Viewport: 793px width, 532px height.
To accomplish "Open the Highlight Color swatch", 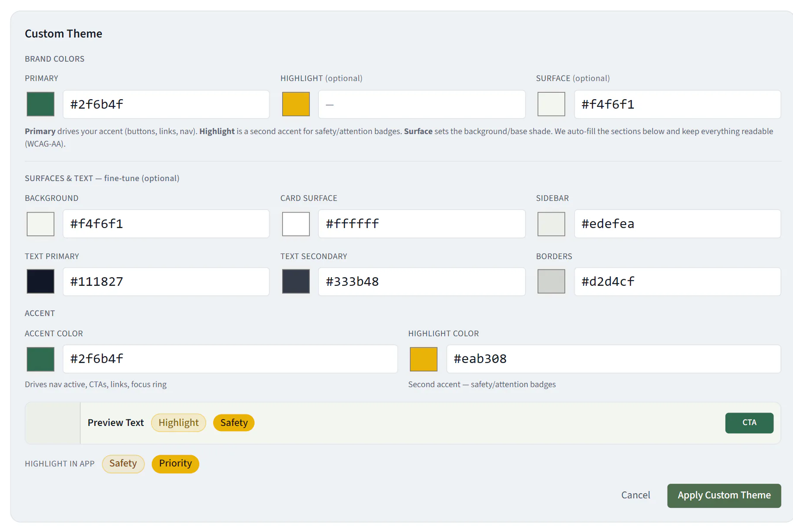I will [x=424, y=359].
